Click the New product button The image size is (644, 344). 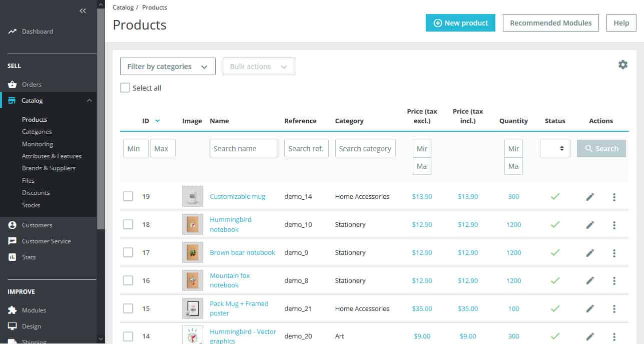pyautogui.click(x=460, y=23)
